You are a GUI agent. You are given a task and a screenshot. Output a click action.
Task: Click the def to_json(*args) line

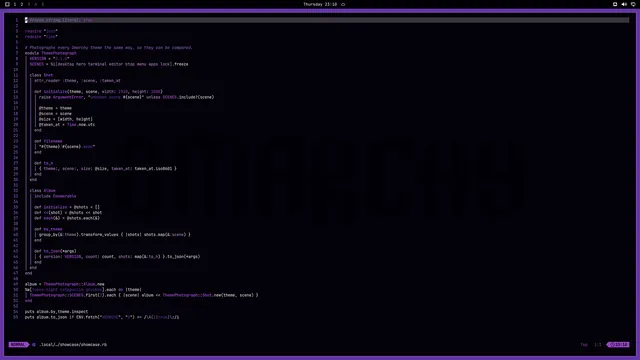pos(55,251)
